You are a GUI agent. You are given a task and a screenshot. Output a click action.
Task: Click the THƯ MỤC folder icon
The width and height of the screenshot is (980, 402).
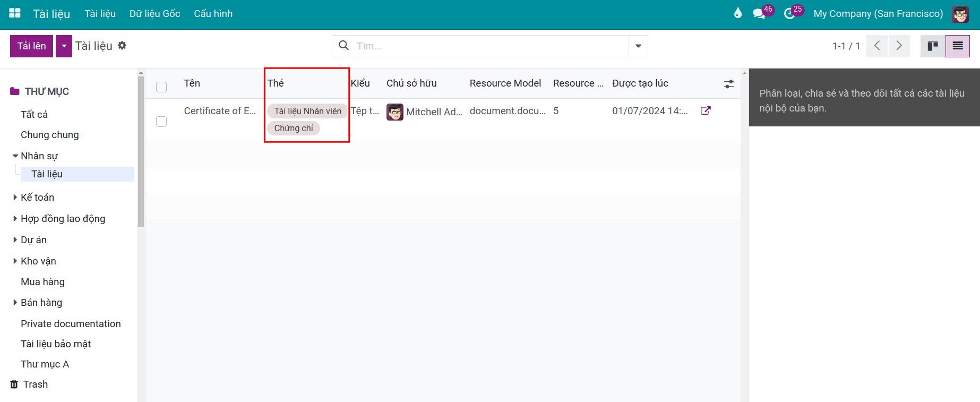[15, 91]
